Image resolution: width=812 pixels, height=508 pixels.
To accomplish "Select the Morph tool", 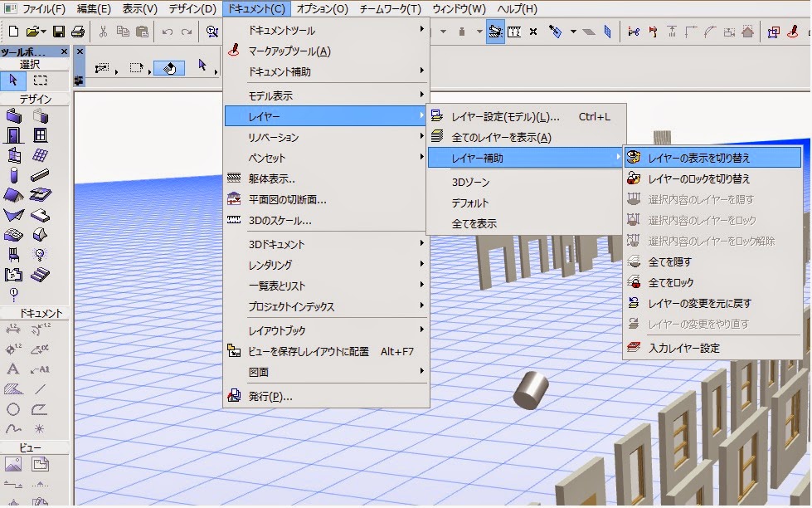I will pyautogui.click(x=40, y=235).
